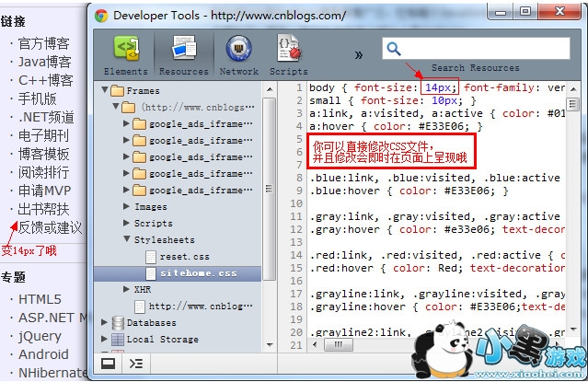
Task: Click reset.css file icon
Action: point(151,257)
